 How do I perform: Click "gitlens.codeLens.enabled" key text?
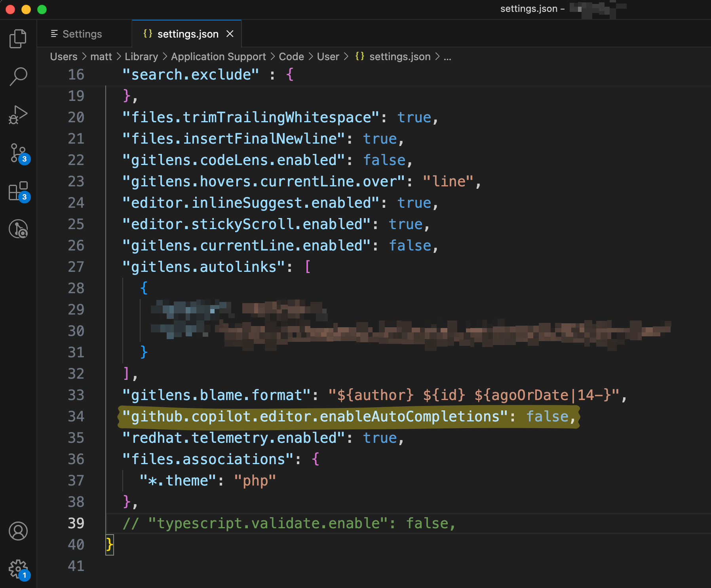coord(234,160)
